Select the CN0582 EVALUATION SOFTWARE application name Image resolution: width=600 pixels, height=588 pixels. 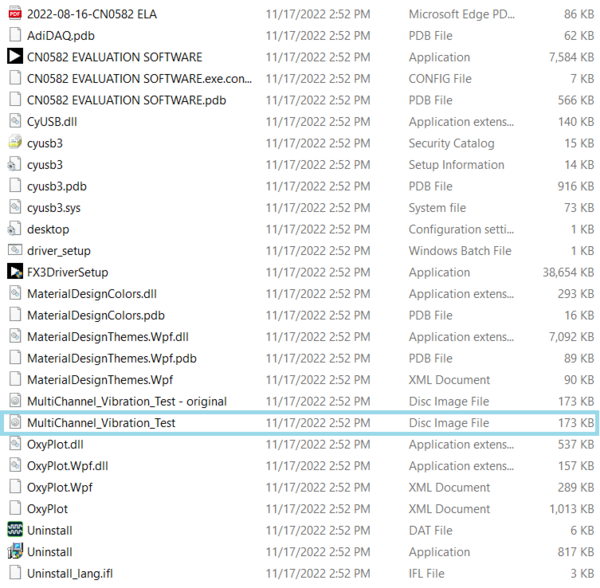point(114,57)
